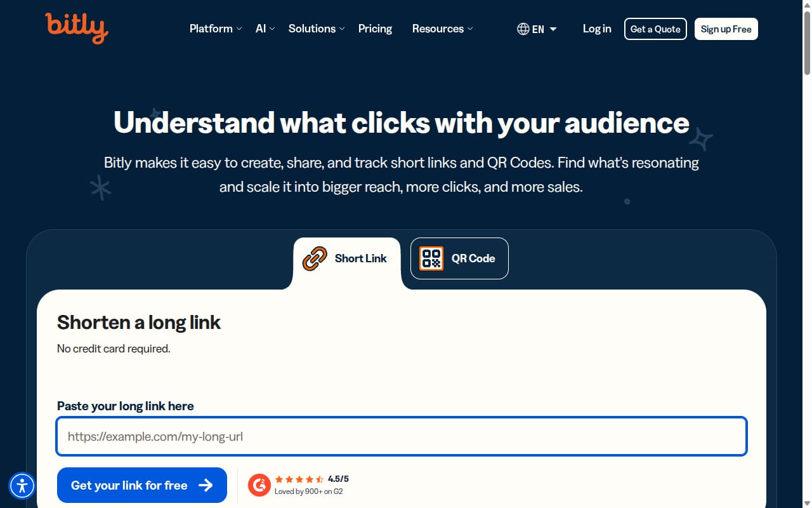Focus the long link input field

(x=402, y=436)
